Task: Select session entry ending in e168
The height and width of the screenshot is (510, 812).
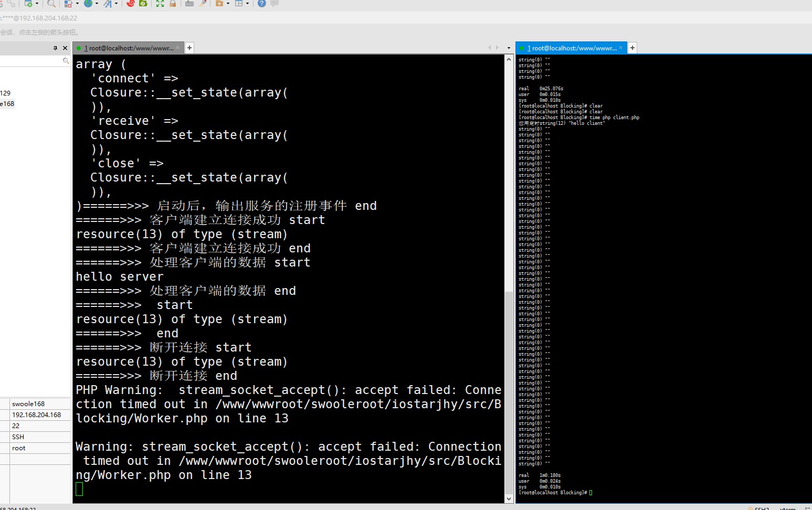Action: (x=7, y=104)
